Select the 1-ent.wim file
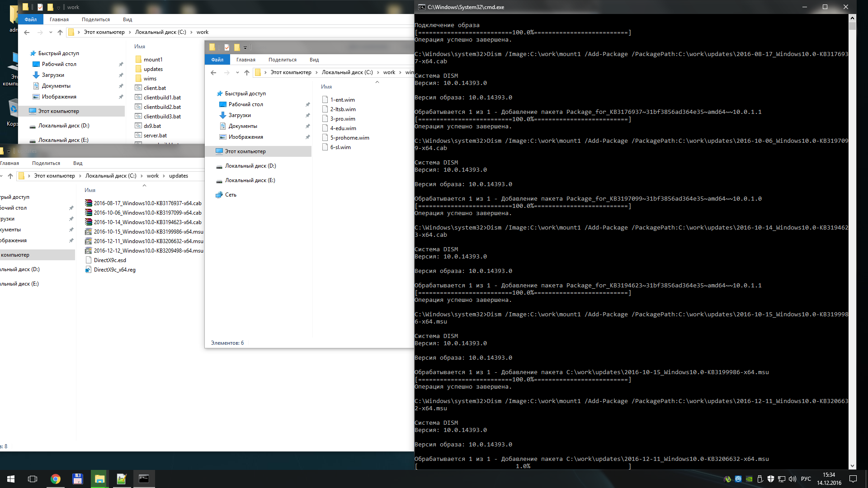 pyautogui.click(x=339, y=100)
